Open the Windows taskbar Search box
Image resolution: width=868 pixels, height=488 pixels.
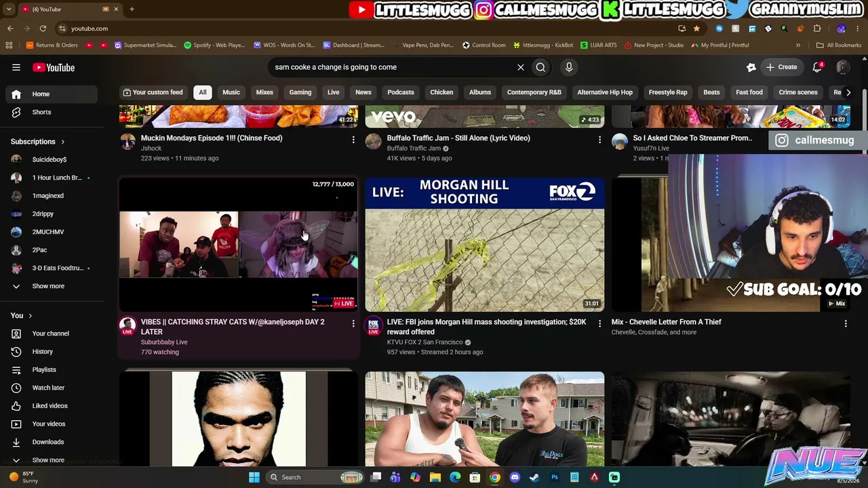coord(315,477)
